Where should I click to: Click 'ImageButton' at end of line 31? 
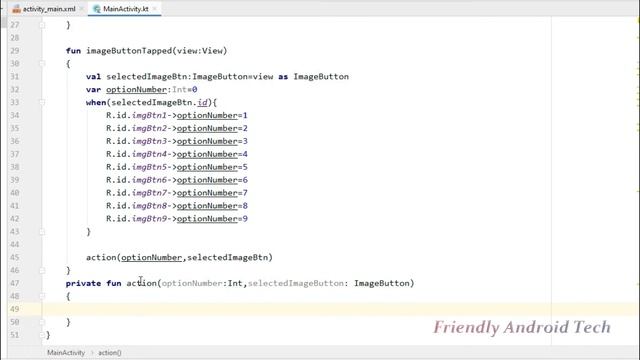(x=321, y=77)
